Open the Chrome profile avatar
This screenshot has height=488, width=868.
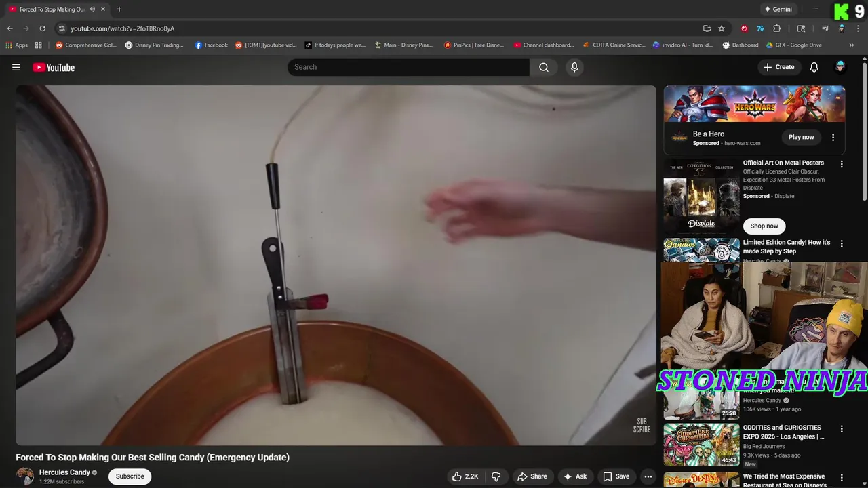(842, 28)
